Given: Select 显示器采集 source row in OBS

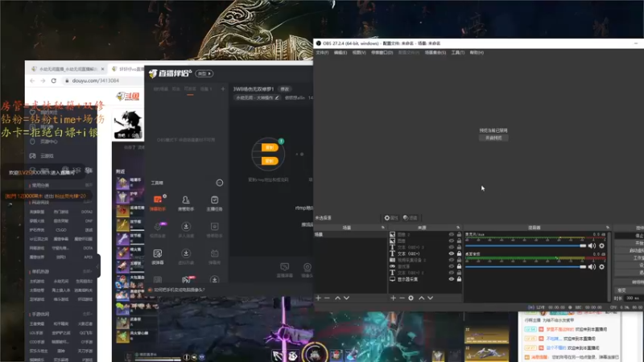Looking at the screenshot, I should [425, 279].
